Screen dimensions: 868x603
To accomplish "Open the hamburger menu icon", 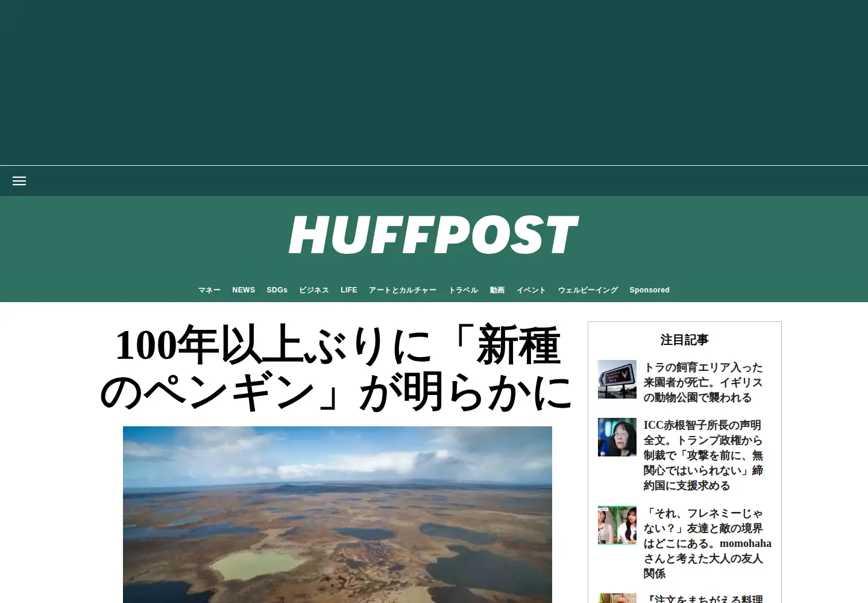I will [x=19, y=181].
